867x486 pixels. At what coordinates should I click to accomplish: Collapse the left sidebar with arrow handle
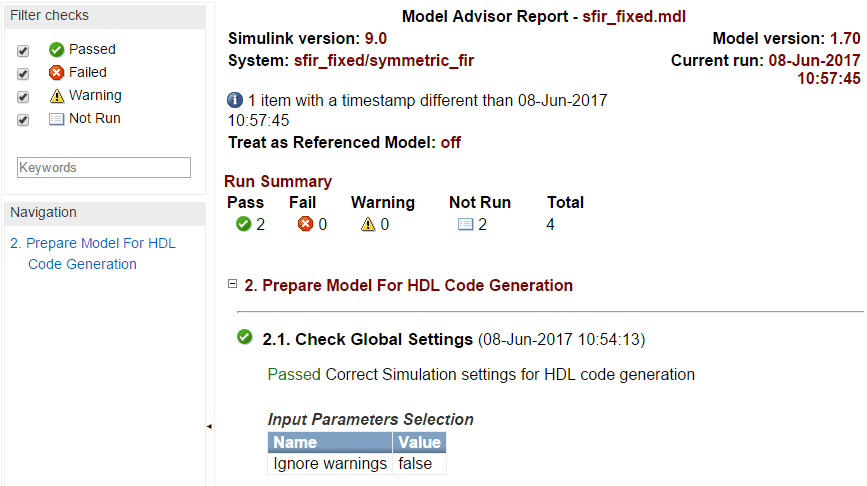point(209,427)
